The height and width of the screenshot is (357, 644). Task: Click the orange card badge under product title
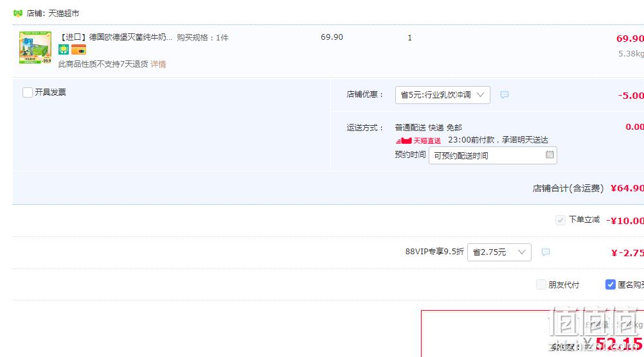pyautogui.click(x=78, y=49)
